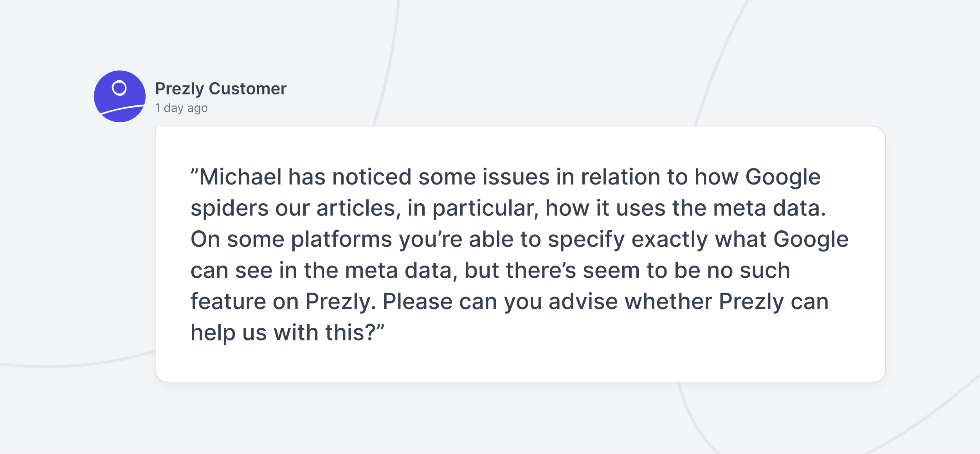The width and height of the screenshot is (980, 454).
Task: Click the word 'Michael' in the message
Action: (240, 177)
